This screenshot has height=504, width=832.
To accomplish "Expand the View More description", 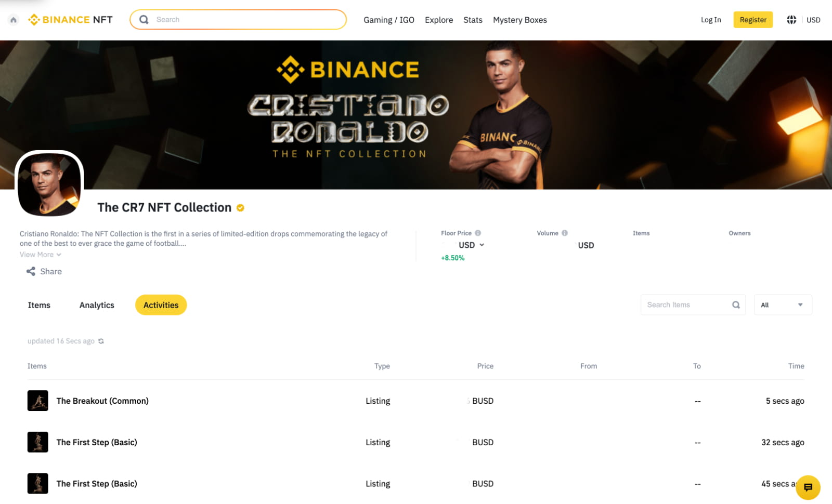I will click(41, 255).
